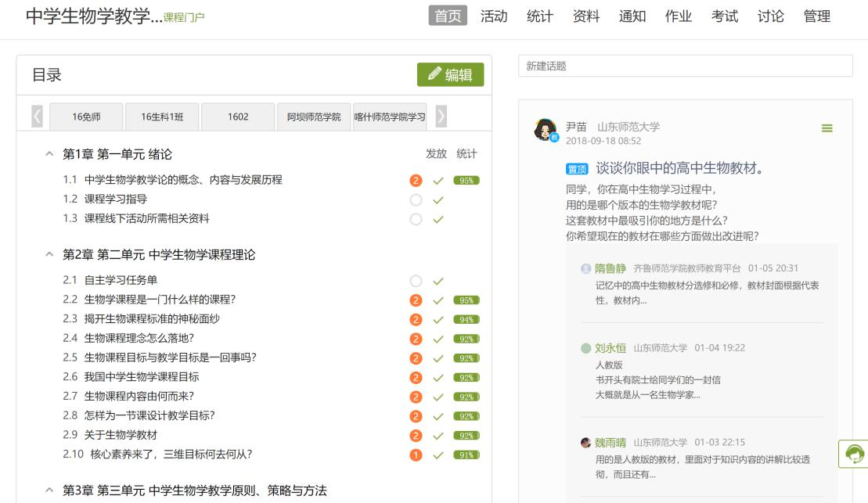Screen dimensions: 868x503
Task: Click the orange badge next to section 1.1
Action: [416, 181]
